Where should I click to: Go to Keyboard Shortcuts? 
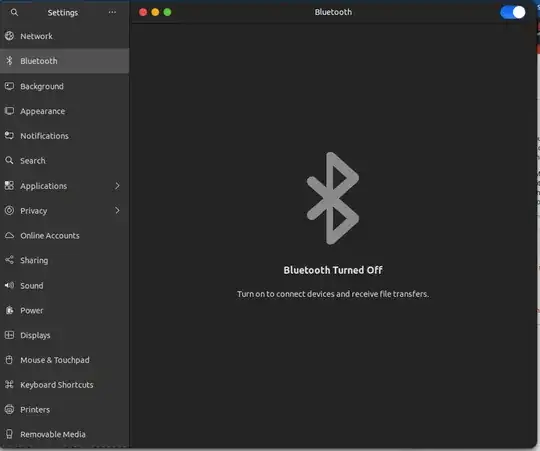click(x=65, y=385)
